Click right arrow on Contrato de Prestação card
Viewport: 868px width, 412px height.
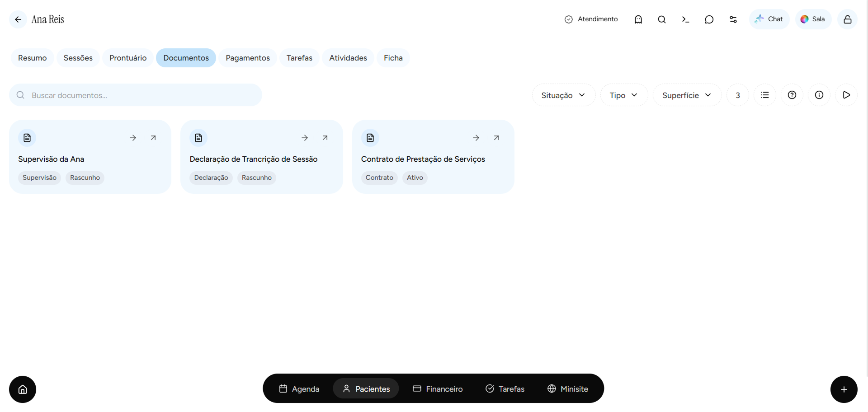(x=476, y=138)
